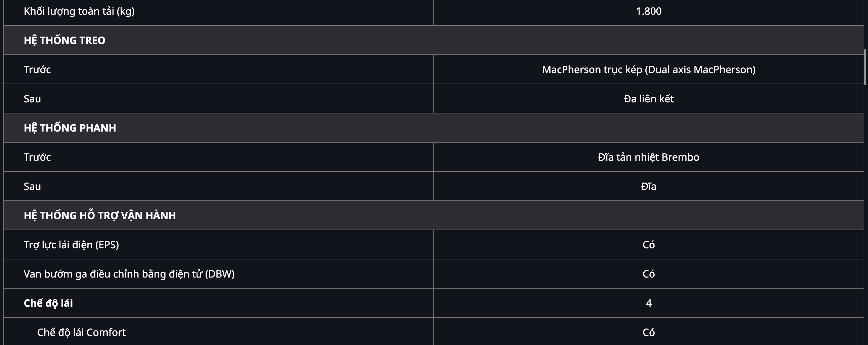Viewport: 868px width, 345px height.
Task: Click Sau label under suspension system
Action: pyautogui.click(x=32, y=99)
